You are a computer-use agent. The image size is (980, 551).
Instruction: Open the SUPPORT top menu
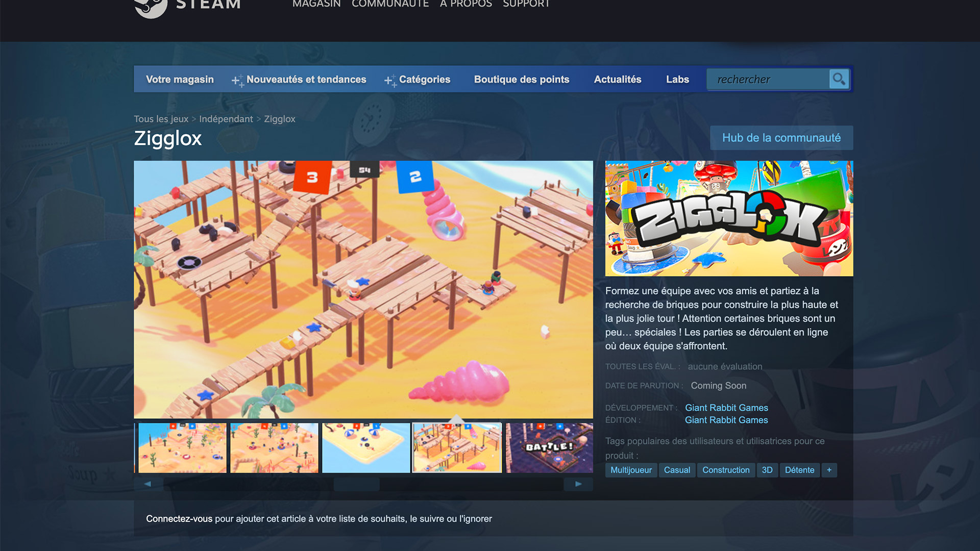(x=526, y=4)
